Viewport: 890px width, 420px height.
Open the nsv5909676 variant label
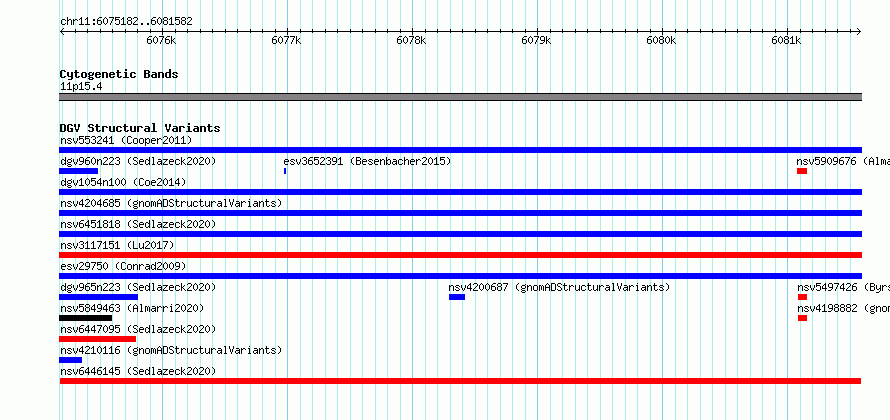(x=842, y=161)
